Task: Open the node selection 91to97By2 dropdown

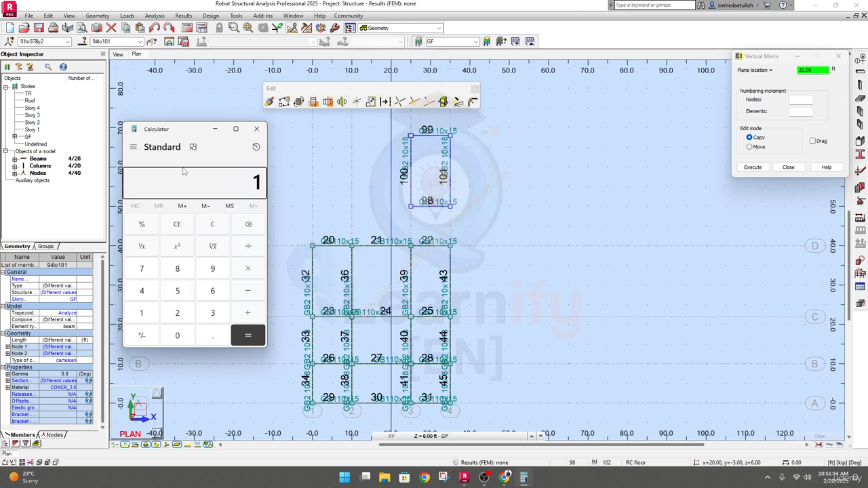Action: [x=67, y=41]
